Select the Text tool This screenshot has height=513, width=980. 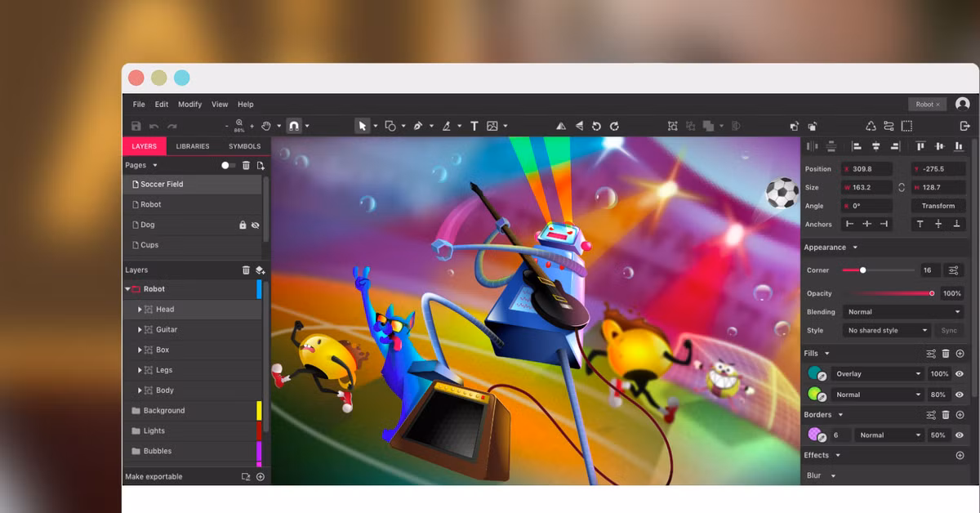(474, 125)
